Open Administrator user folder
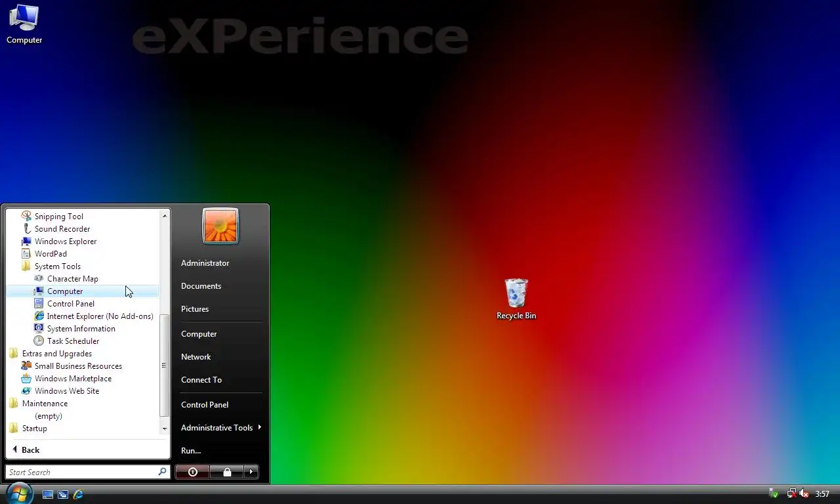Viewport: 840px width, 504px height. tap(205, 263)
